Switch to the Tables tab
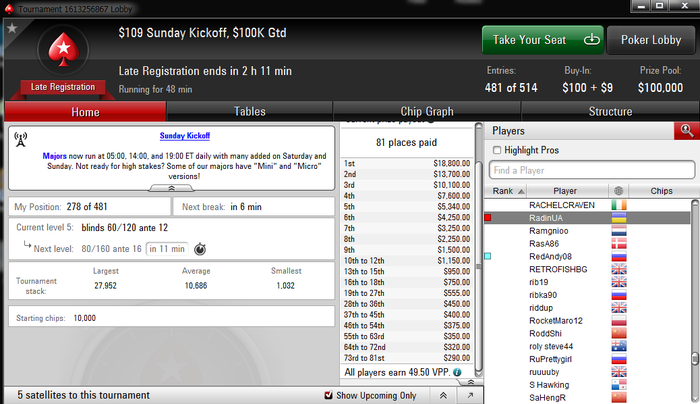Image resolution: width=700 pixels, height=404 pixels. click(x=250, y=111)
